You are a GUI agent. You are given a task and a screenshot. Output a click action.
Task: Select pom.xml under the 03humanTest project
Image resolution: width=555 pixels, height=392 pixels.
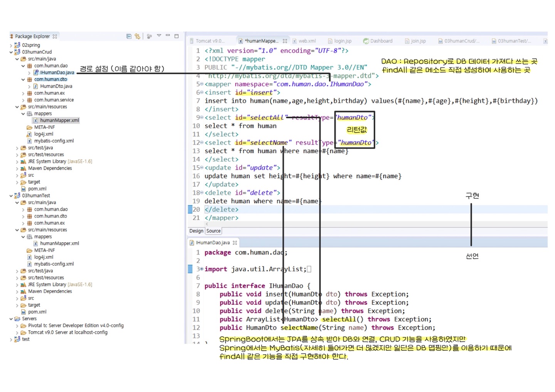[x=37, y=312]
